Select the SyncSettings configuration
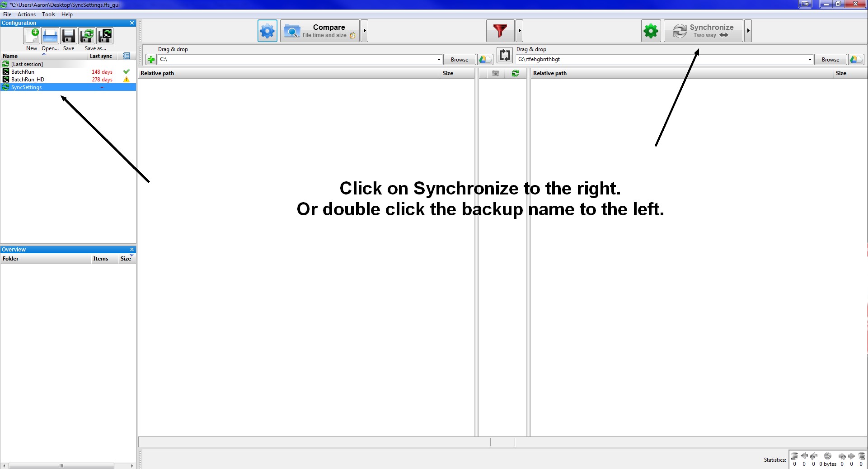This screenshot has width=868, height=469. [x=68, y=87]
